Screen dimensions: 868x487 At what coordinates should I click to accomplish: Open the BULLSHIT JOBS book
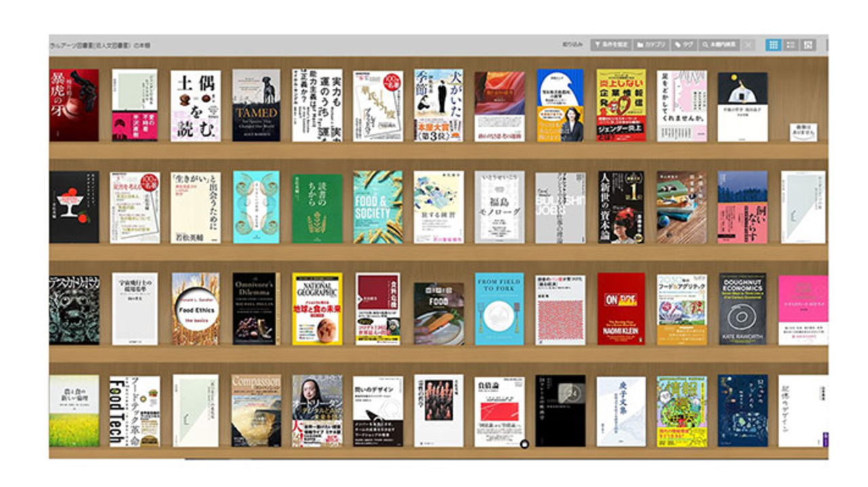point(560,208)
